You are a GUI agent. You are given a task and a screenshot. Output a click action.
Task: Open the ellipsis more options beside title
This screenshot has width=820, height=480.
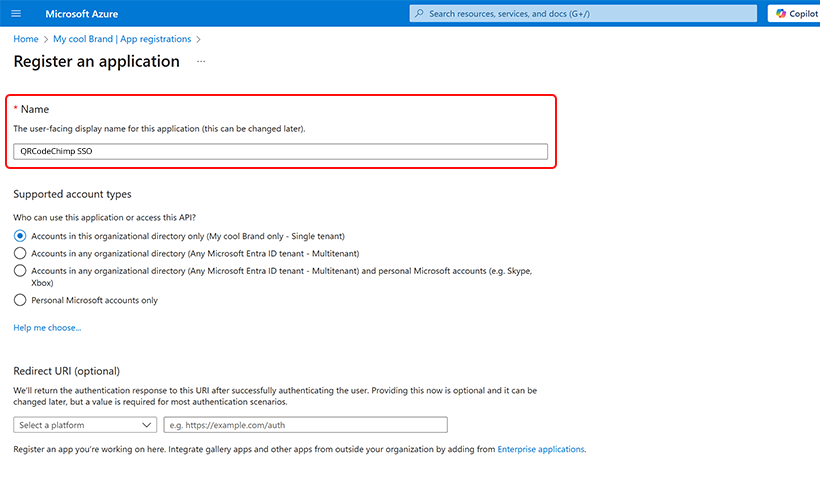(201, 62)
